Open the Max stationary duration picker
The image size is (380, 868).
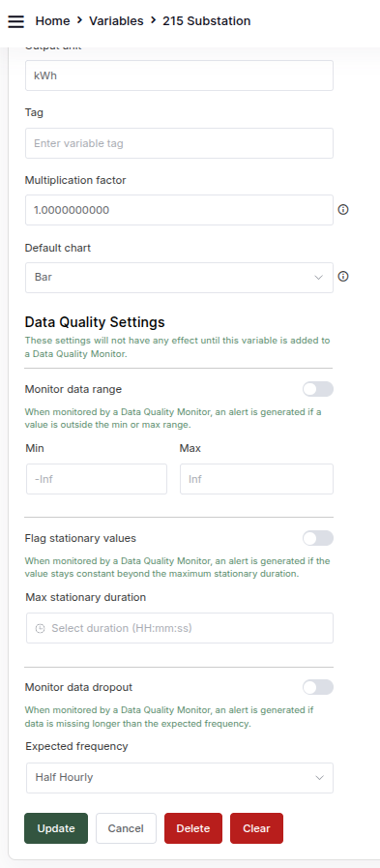pyautogui.click(x=180, y=628)
